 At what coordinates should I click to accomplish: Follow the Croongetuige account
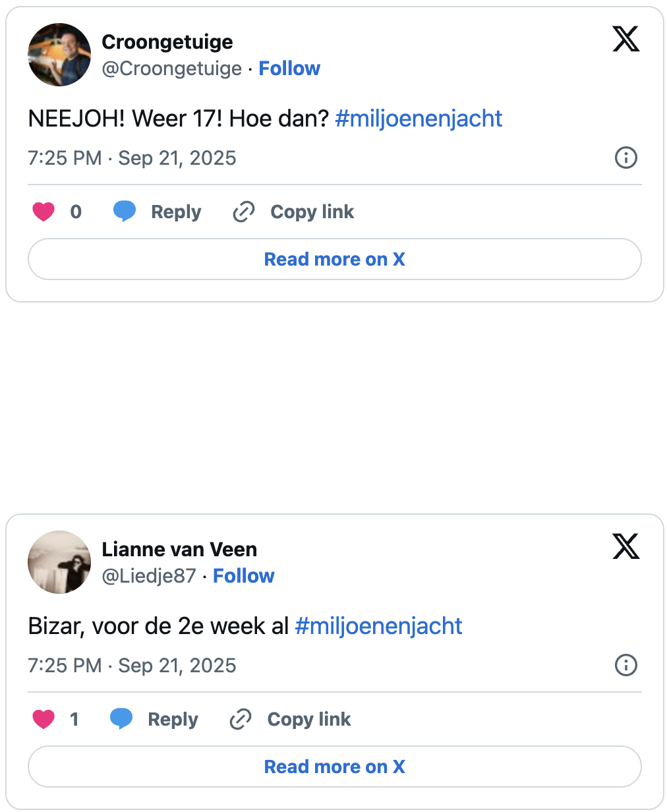pos(289,69)
